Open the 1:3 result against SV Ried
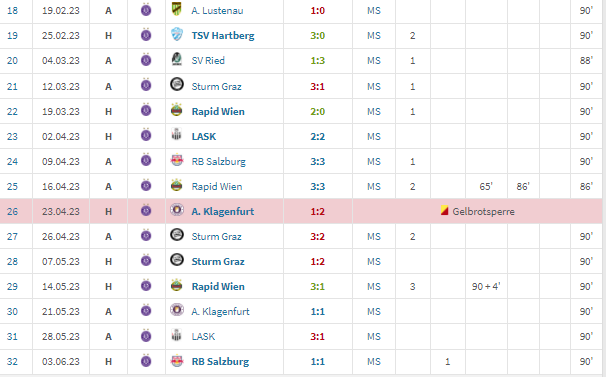The height and width of the screenshot is (377, 606). 318,61
